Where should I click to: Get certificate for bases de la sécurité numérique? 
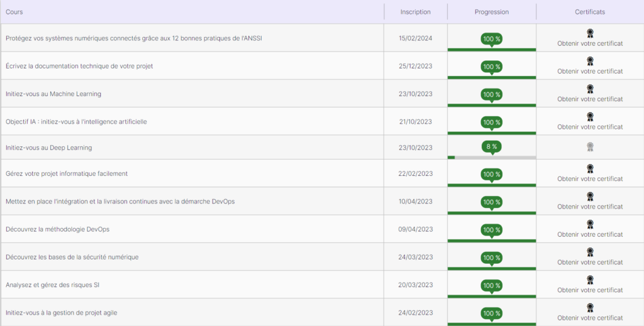click(x=590, y=263)
